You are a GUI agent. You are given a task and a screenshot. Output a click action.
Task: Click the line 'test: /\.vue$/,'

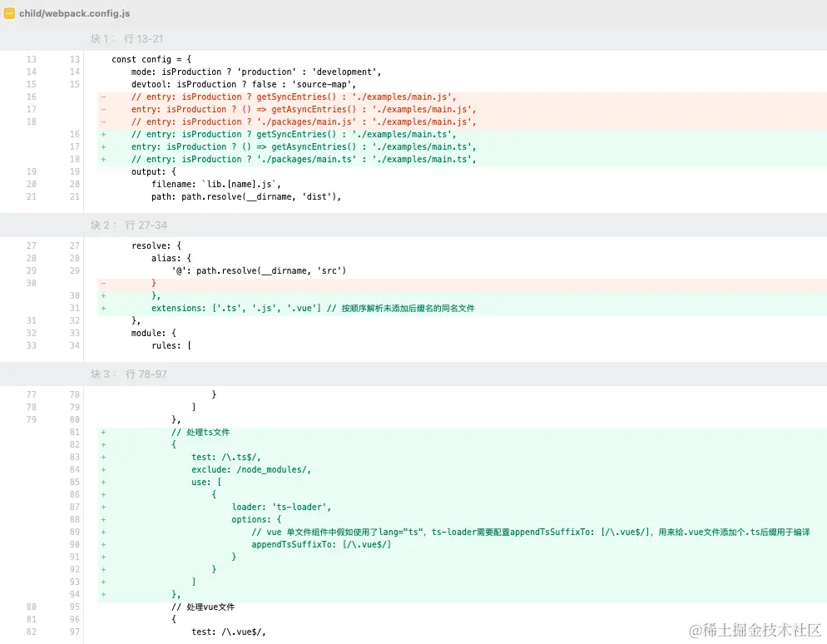click(x=229, y=632)
